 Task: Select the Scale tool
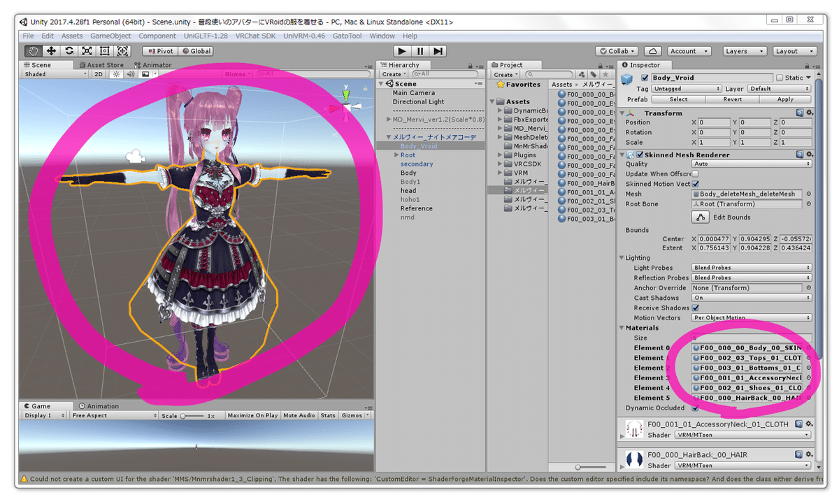tap(87, 51)
